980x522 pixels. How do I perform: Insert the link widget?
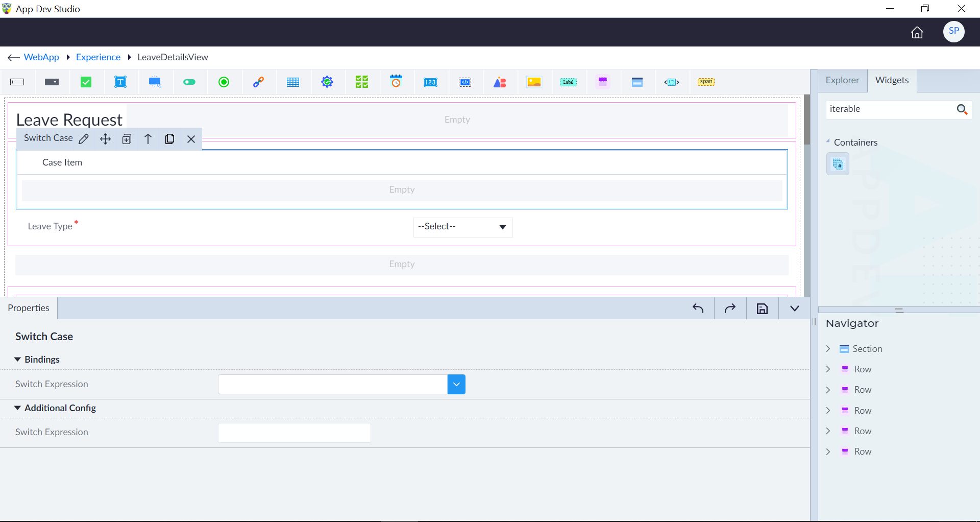258,82
